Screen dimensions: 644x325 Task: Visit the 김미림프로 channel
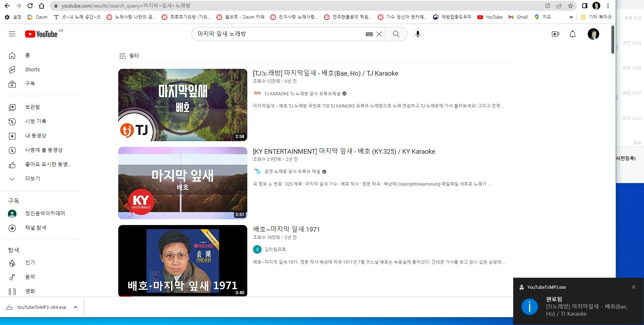click(x=275, y=249)
